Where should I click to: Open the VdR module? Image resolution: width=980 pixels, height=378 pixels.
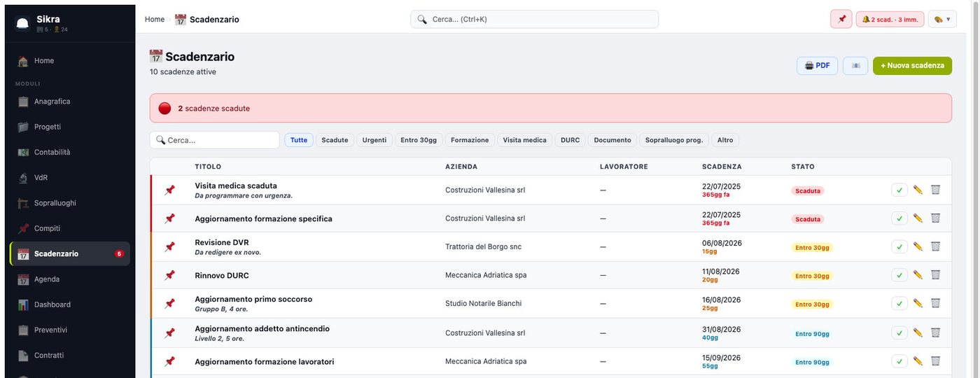point(70,178)
